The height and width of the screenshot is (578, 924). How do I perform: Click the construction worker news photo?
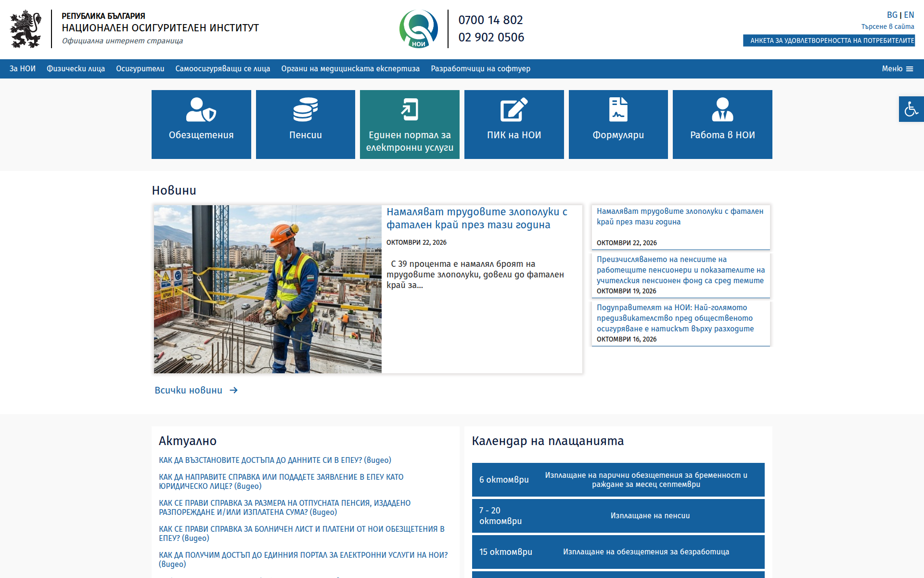[x=268, y=289]
